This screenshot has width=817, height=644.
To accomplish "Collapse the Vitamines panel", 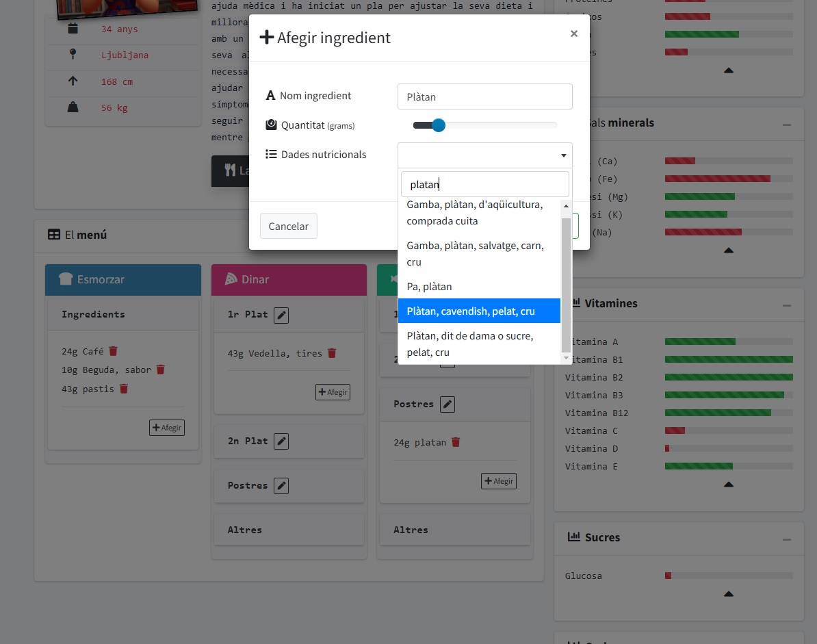I will (787, 305).
